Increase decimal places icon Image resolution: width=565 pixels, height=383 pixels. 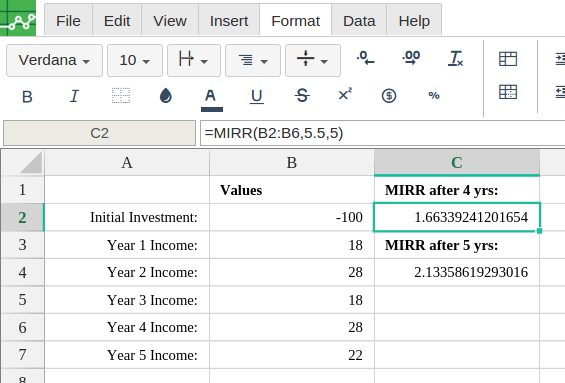pyautogui.click(x=411, y=58)
